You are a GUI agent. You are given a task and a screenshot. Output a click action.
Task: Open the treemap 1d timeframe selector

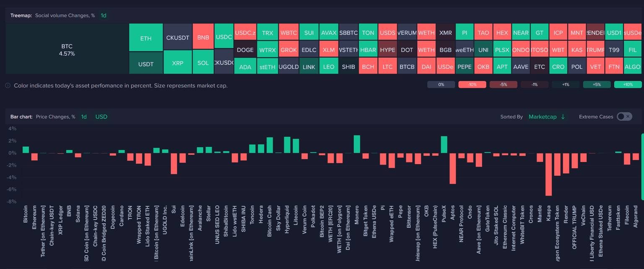[x=104, y=16]
